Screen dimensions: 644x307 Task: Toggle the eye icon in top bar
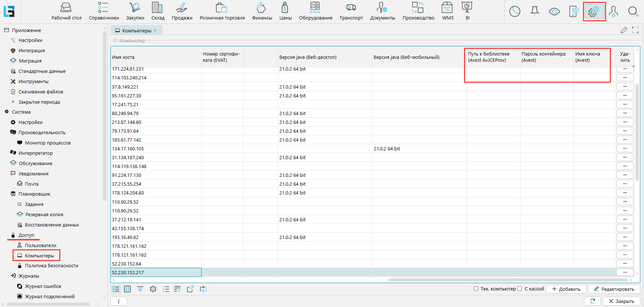(554, 12)
